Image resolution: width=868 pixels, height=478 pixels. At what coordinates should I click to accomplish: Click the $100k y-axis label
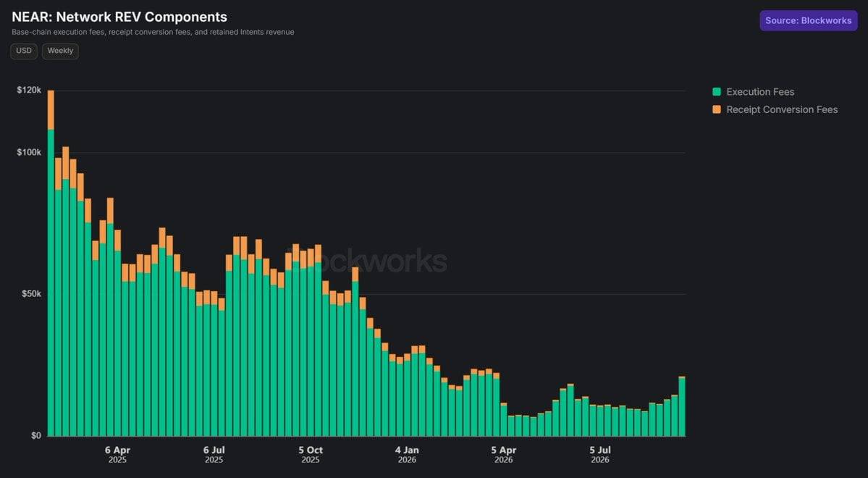(x=29, y=152)
